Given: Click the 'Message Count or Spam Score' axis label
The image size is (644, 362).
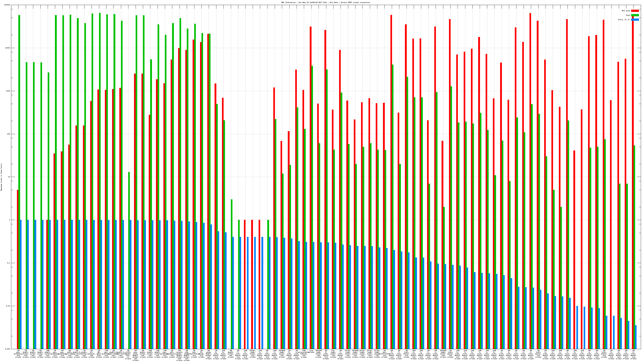Looking at the screenshot, I should [x=1, y=177].
